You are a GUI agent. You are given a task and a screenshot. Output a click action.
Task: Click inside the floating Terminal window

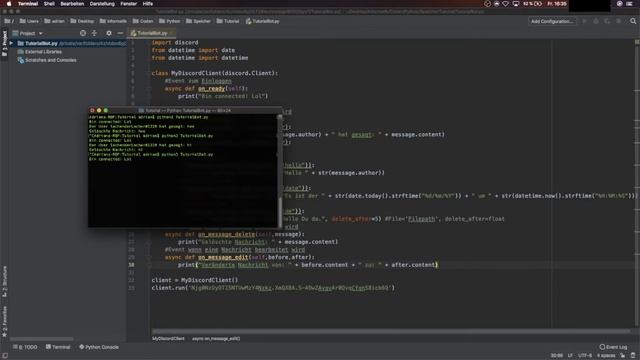pyautogui.click(x=182, y=170)
